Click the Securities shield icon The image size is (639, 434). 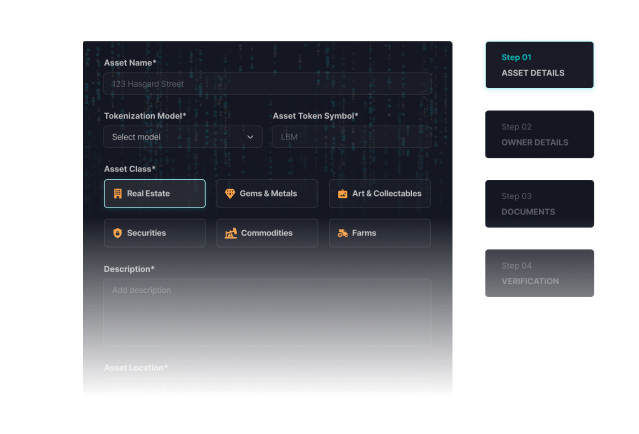click(117, 233)
